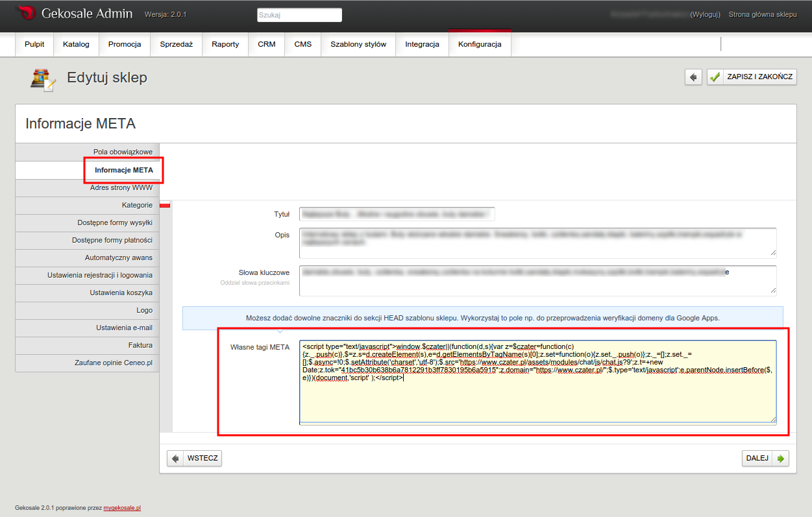812x517 pixels.
Task: Click the Google Apps HEAD info notice
Action: coord(483,319)
